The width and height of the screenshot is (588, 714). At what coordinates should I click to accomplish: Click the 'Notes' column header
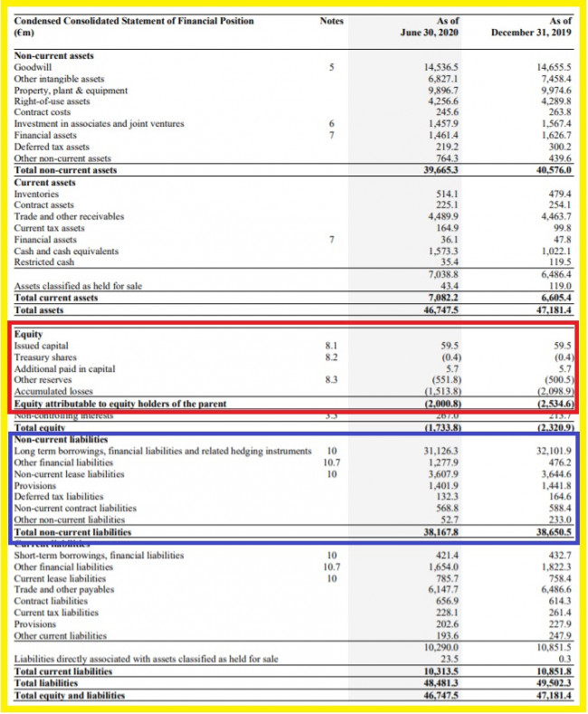click(331, 21)
